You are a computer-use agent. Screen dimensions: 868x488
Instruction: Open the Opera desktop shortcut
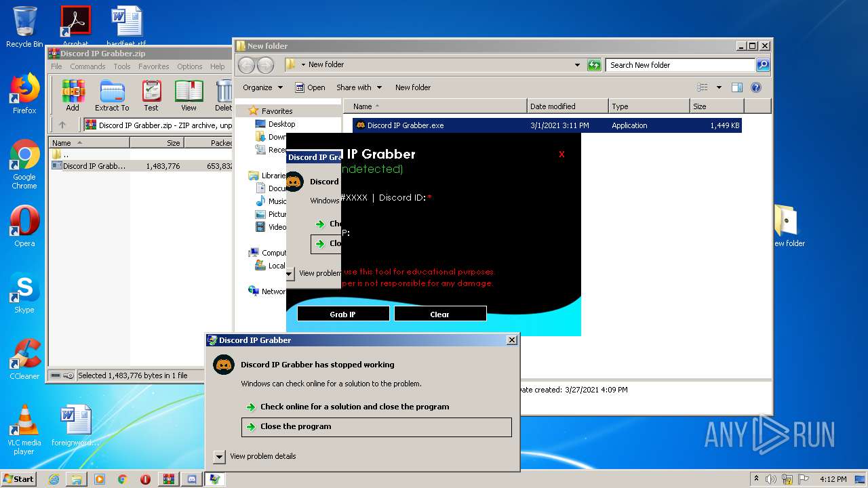(x=24, y=226)
